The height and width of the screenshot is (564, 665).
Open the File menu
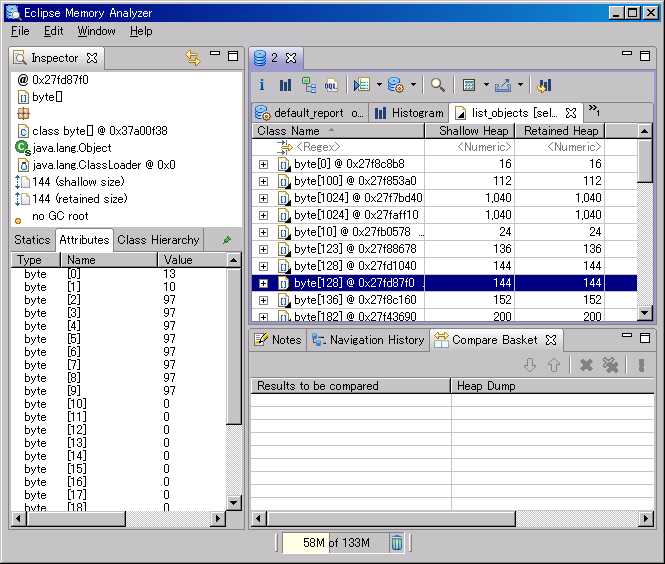point(20,31)
